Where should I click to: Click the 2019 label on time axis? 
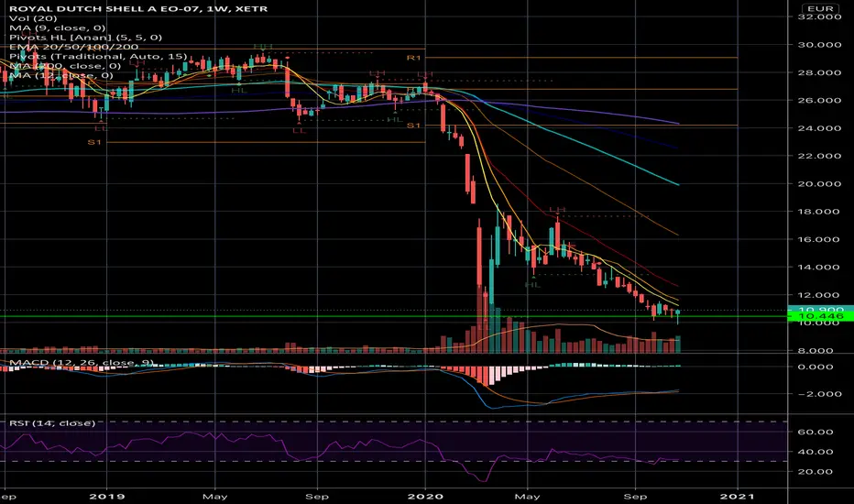click(x=106, y=497)
